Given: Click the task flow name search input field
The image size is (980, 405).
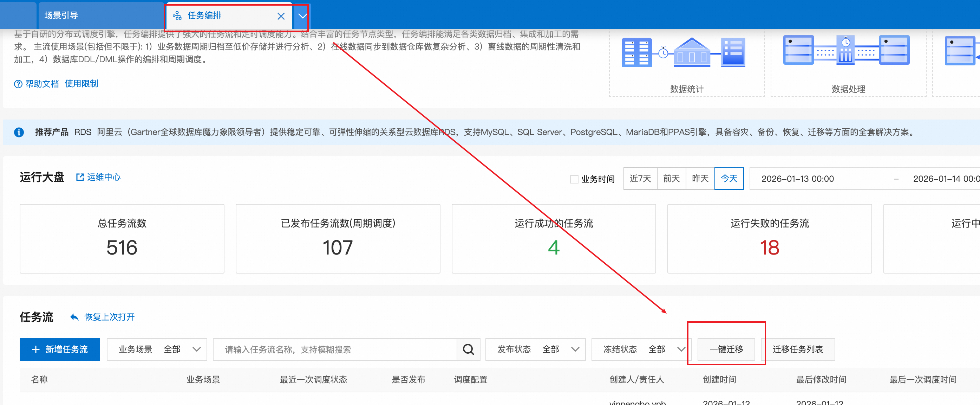Looking at the screenshot, I should click(x=335, y=349).
